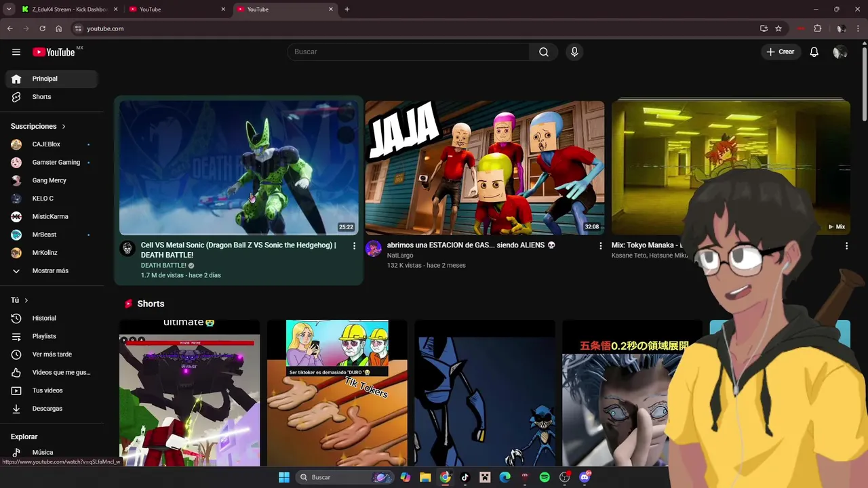Open YouTube account avatar menu
Viewport: 868px width, 488px height.
[840, 52]
